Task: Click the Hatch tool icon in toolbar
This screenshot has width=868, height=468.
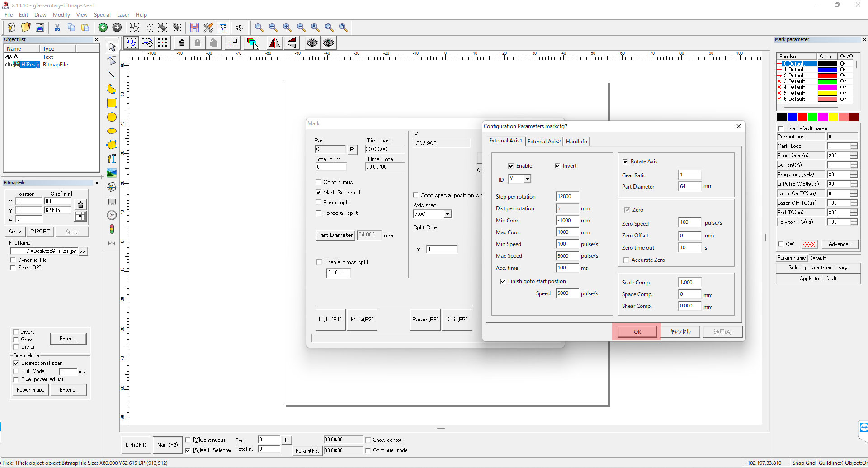Action: pyautogui.click(x=194, y=28)
